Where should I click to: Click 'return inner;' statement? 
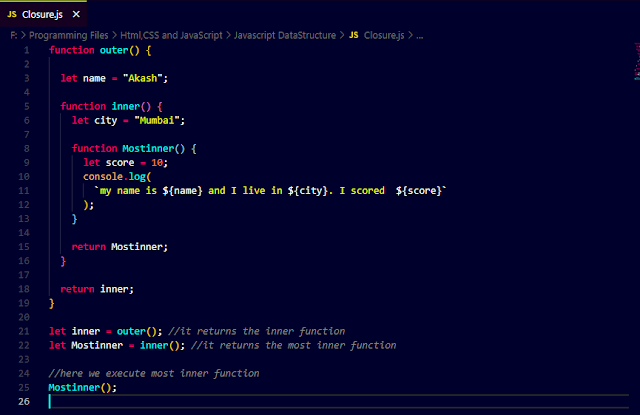97,289
